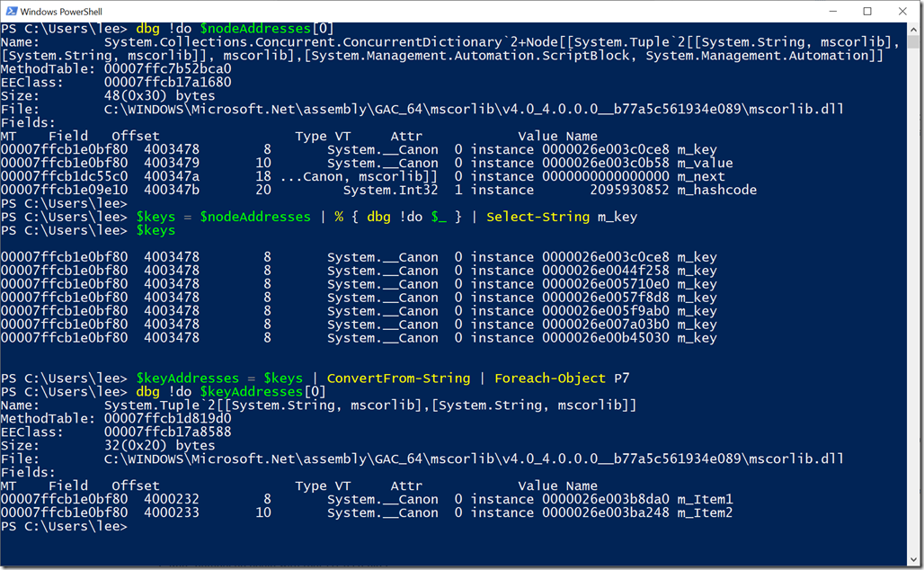Minimize the Windows PowerShell window
Viewport: 924px width, 570px height.
832,11
